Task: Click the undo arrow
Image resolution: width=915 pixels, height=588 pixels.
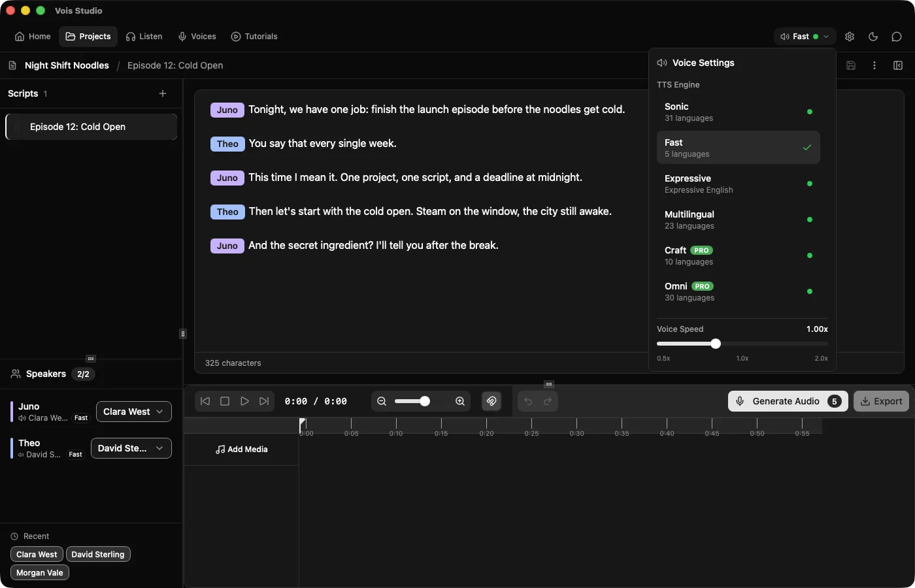Action: coord(528,401)
